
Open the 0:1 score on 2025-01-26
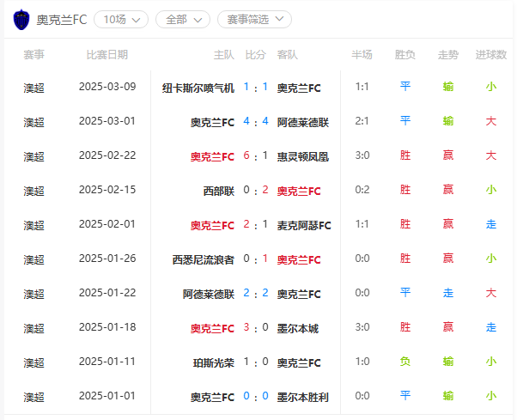(256, 259)
